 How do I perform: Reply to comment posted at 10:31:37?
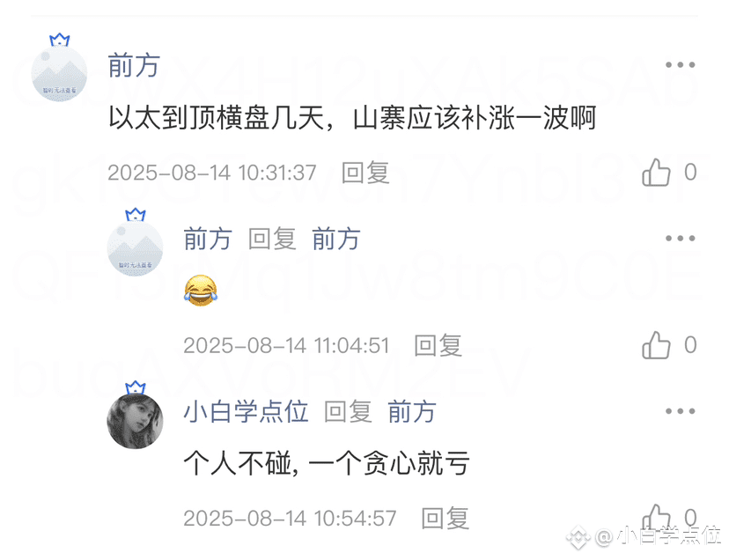click(365, 173)
